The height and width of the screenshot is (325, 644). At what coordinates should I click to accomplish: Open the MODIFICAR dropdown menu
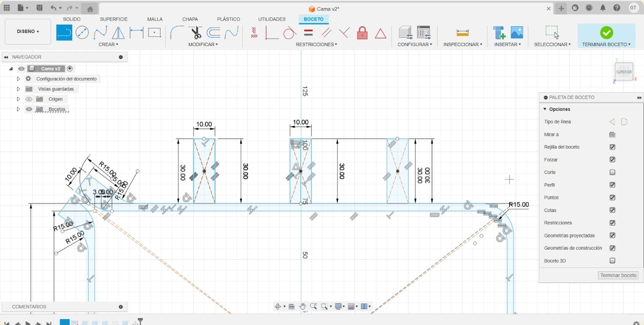203,44
